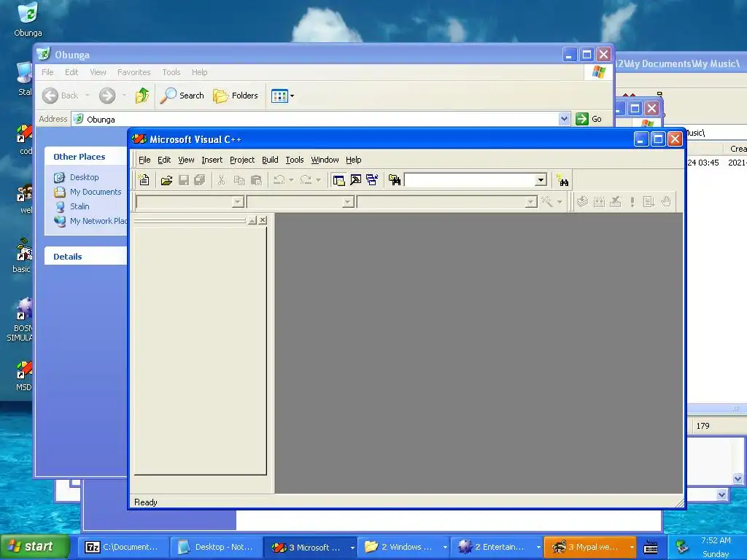Viewport: 747px width, 560px height.
Task: Expand the WizardBar class combo box
Action: pyautogui.click(x=238, y=202)
